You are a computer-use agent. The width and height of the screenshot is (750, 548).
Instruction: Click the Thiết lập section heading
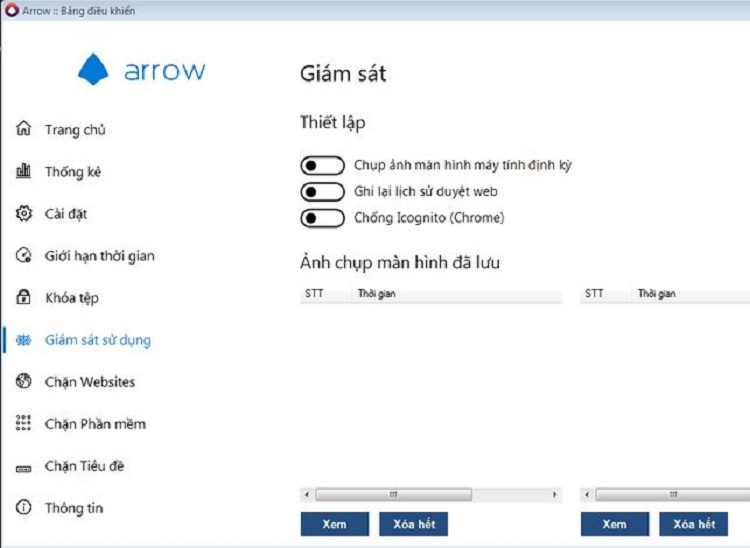click(x=332, y=122)
